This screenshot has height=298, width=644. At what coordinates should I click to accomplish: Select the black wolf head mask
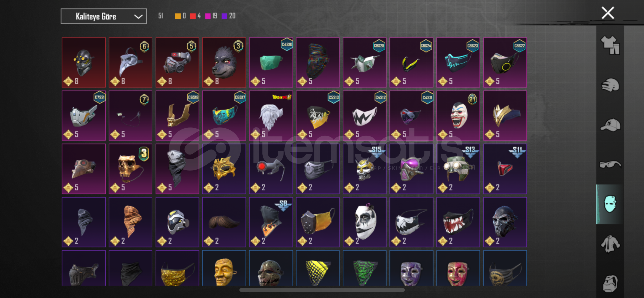[224, 63]
